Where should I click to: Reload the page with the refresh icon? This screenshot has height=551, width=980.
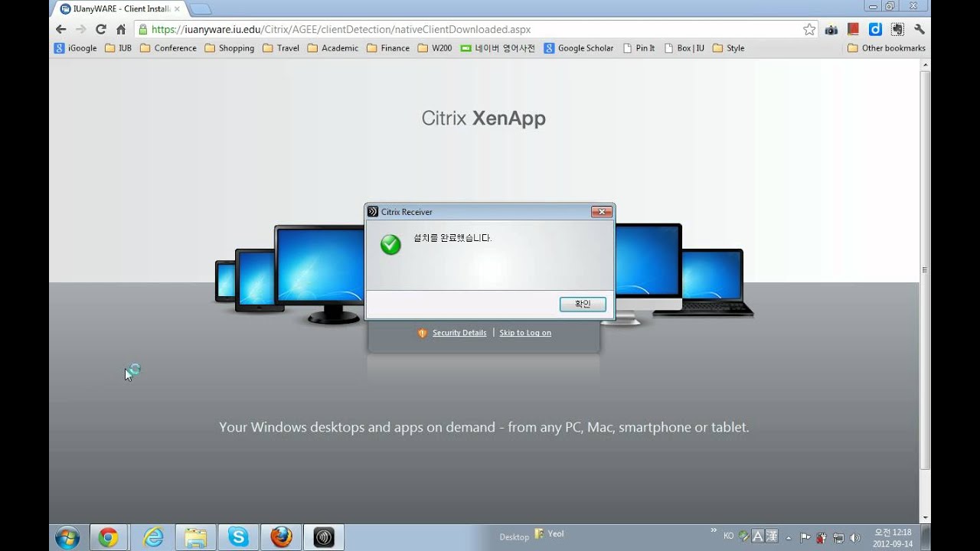coord(100,29)
